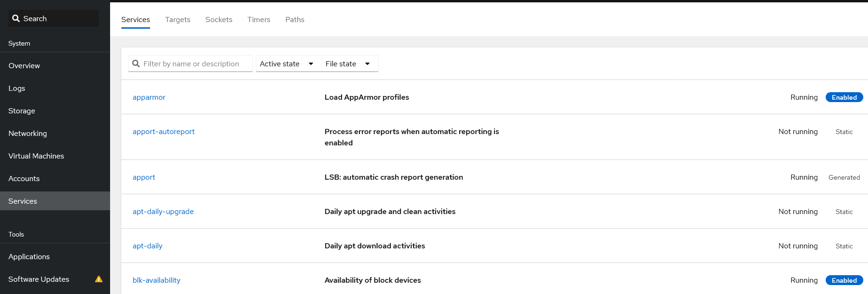
Task: Click the Enabled badge for apparmor
Action: (844, 97)
